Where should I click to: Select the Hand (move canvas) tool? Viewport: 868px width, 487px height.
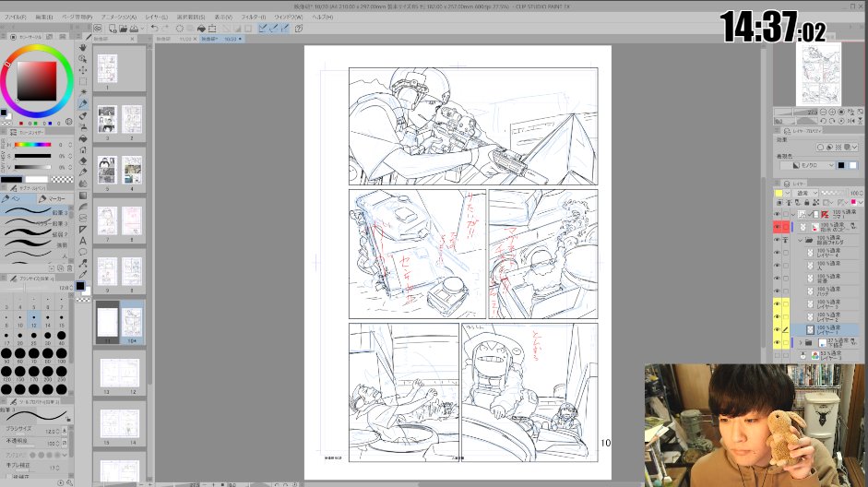click(83, 48)
